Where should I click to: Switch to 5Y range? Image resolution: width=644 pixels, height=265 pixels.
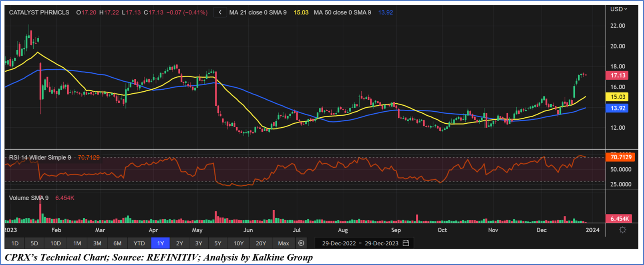click(x=218, y=243)
